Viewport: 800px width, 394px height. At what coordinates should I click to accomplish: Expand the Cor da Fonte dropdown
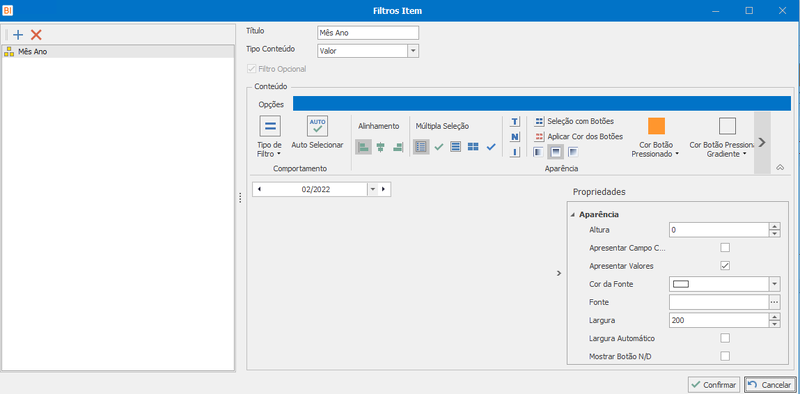pyautogui.click(x=774, y=284)
